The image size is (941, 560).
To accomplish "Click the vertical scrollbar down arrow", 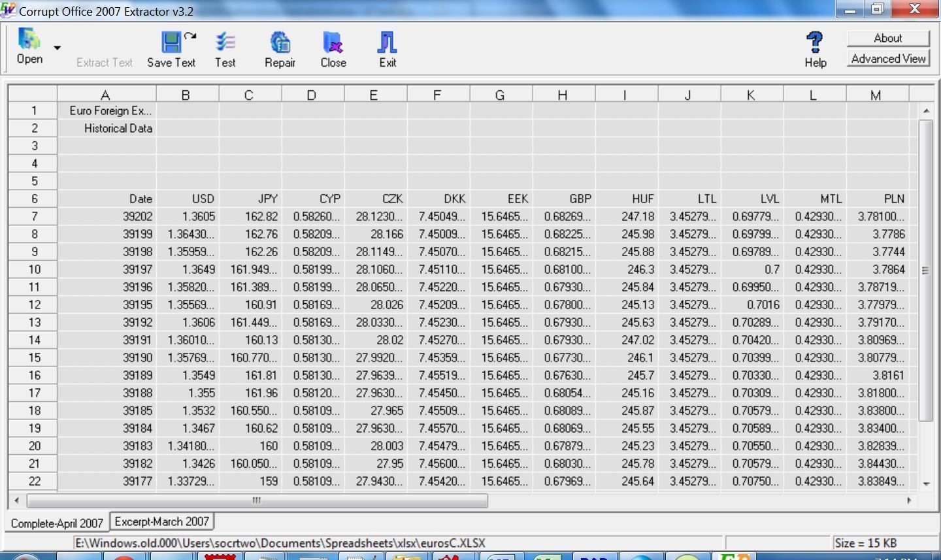I will [x=926, y=484].
